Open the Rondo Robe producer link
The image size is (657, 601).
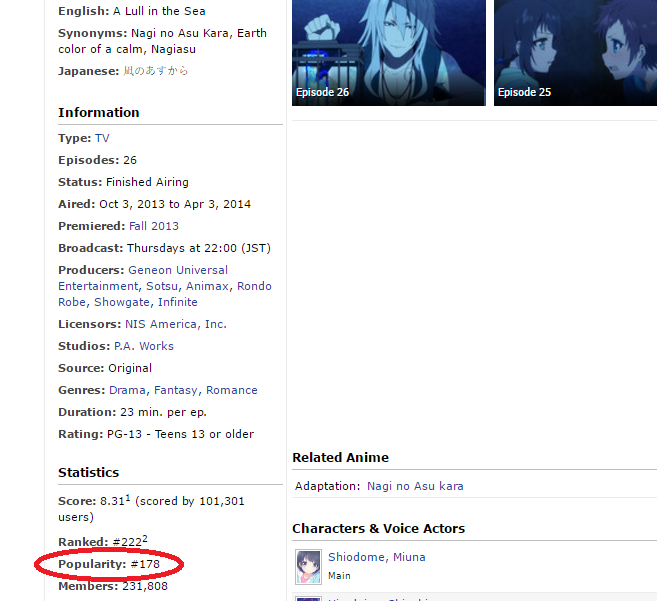(165, 294)
